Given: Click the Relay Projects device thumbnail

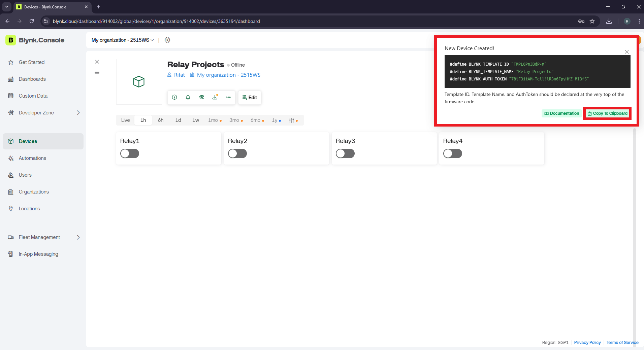Looking at the screenshot, I should [x=139, y=82].
